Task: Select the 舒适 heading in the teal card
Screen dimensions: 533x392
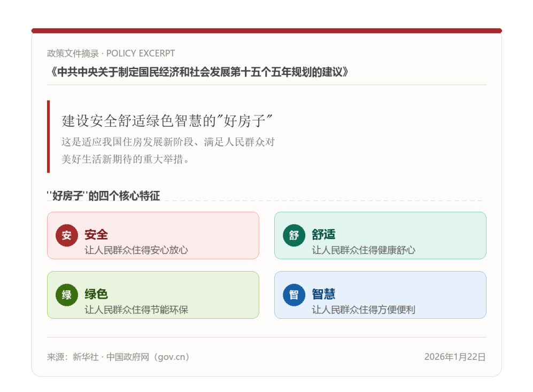Action: [x=323, y=234]
